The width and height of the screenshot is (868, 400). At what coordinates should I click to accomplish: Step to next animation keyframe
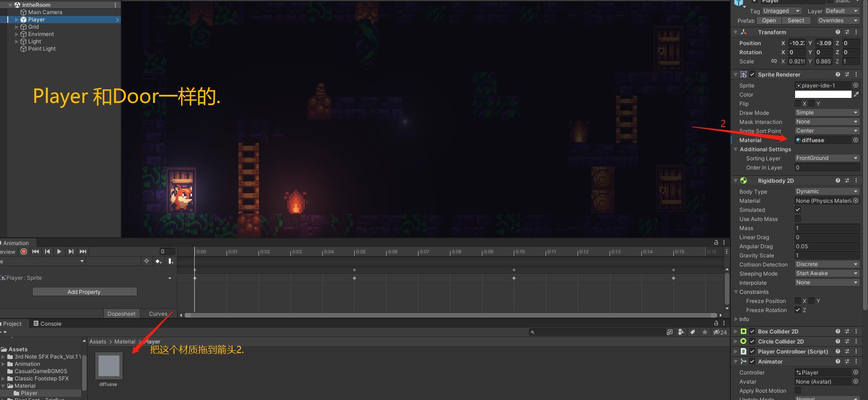pos(71,251)
